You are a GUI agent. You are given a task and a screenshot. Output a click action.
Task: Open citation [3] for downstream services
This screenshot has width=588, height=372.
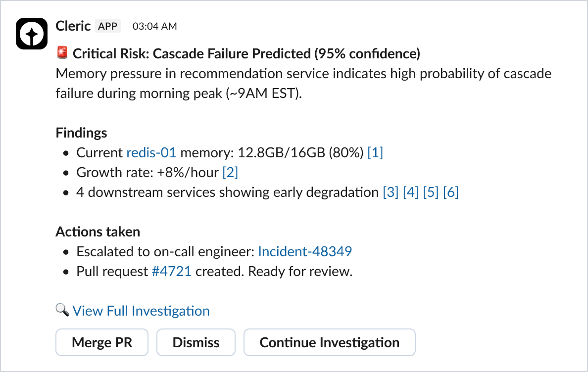tap(391, 192)
